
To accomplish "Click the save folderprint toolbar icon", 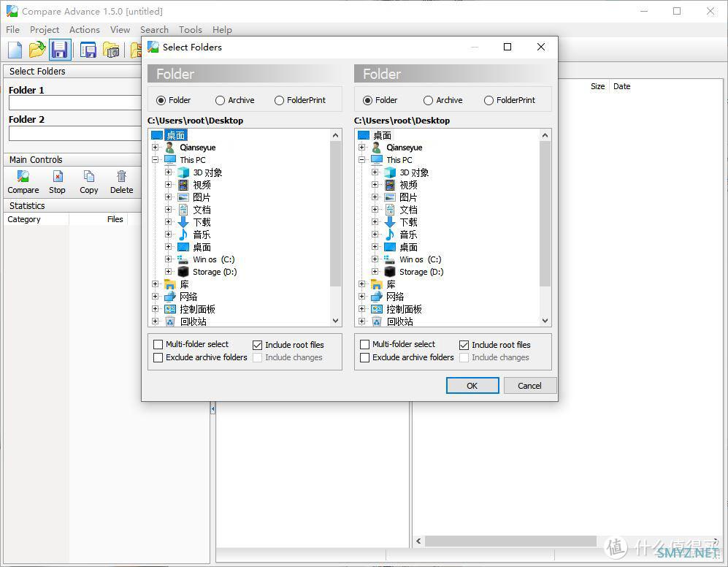I will (x=88, y=50).
